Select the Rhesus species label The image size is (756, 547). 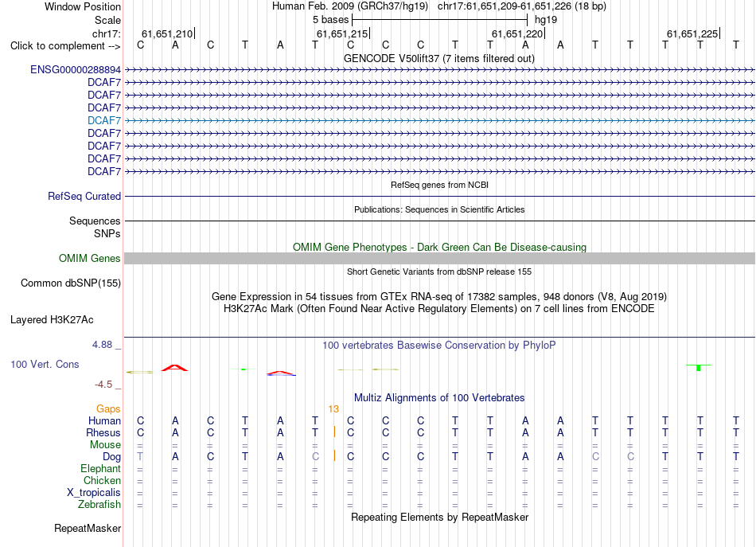(103, 432)
